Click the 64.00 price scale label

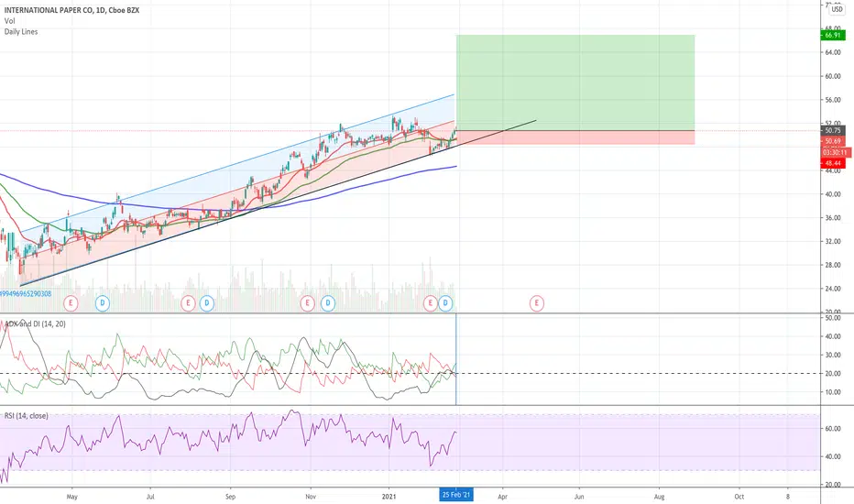pyautogui.click(x=832, y=52)
